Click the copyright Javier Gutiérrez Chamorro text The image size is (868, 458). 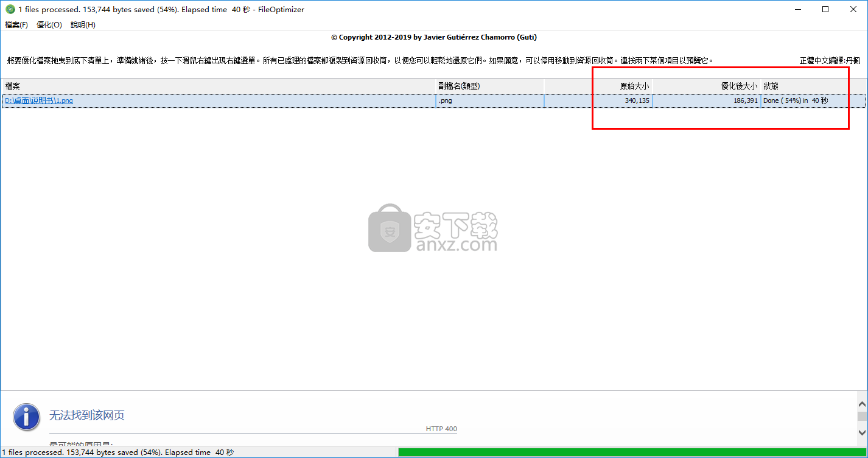point(434,37)
